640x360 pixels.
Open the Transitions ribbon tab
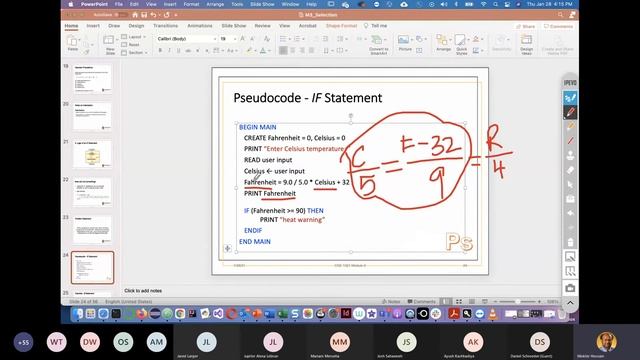165,26
